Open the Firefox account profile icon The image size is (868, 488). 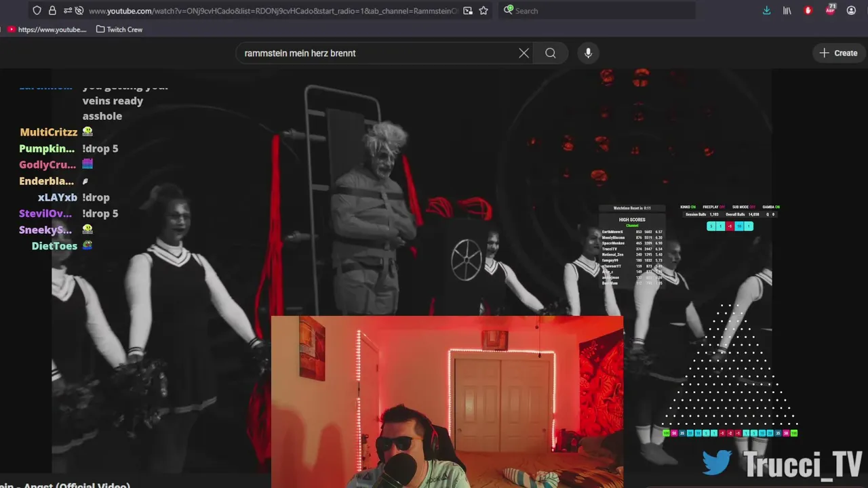(851, 11)
